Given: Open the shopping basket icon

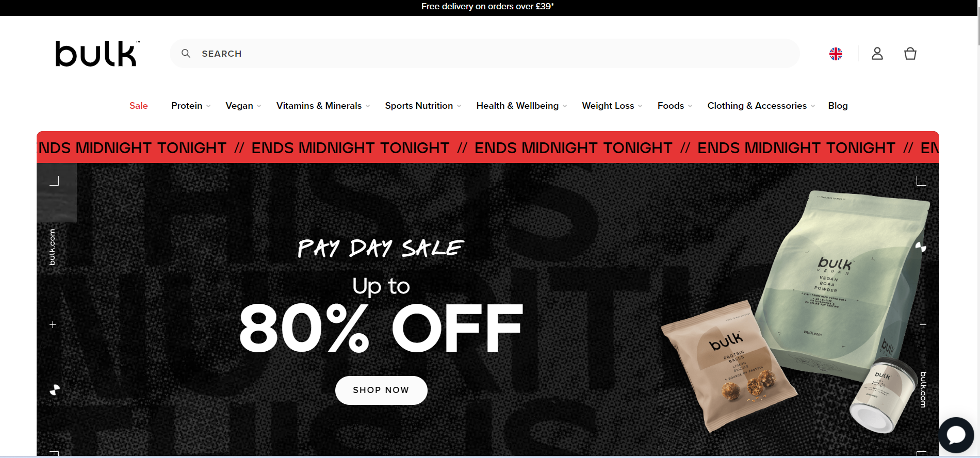Looking at the screenshot, I should tap(910, 54).
